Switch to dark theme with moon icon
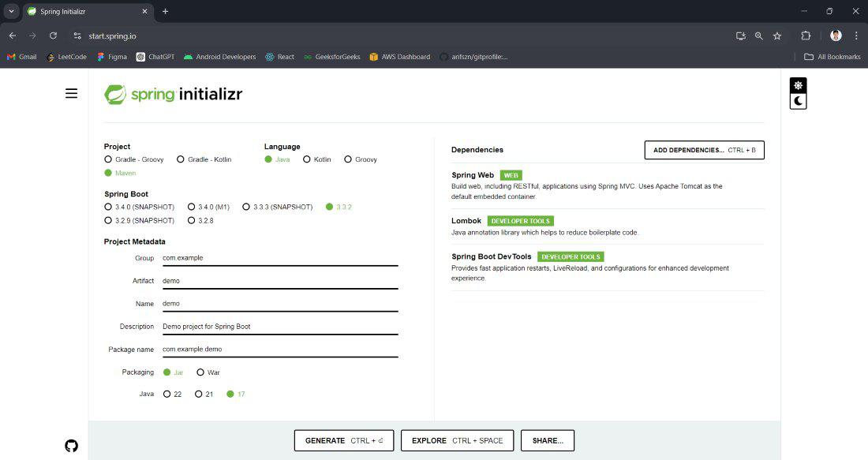This screenshot has height=460, width=868. coord(798,101)
